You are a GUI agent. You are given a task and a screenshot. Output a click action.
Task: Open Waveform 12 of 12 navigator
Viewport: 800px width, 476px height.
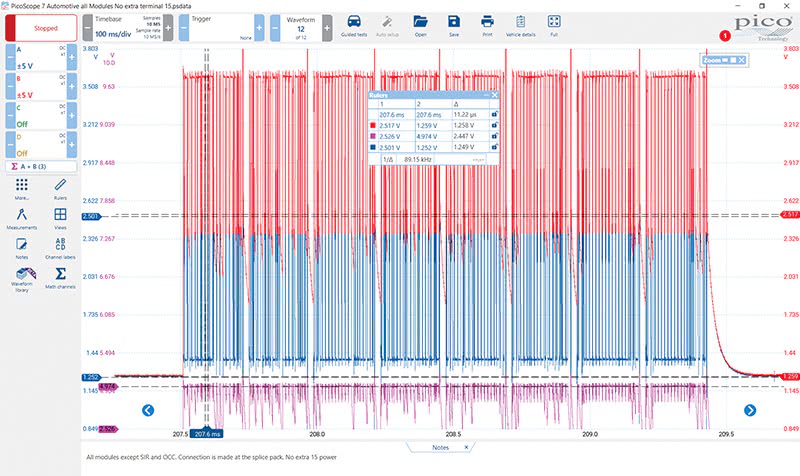click(x=301, y=28)
